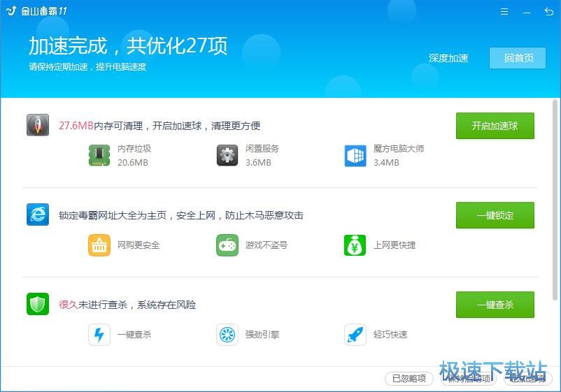This screenshot has height=392, width=561.
Task: Select the idle services gear icon
Action: (227, 155)
